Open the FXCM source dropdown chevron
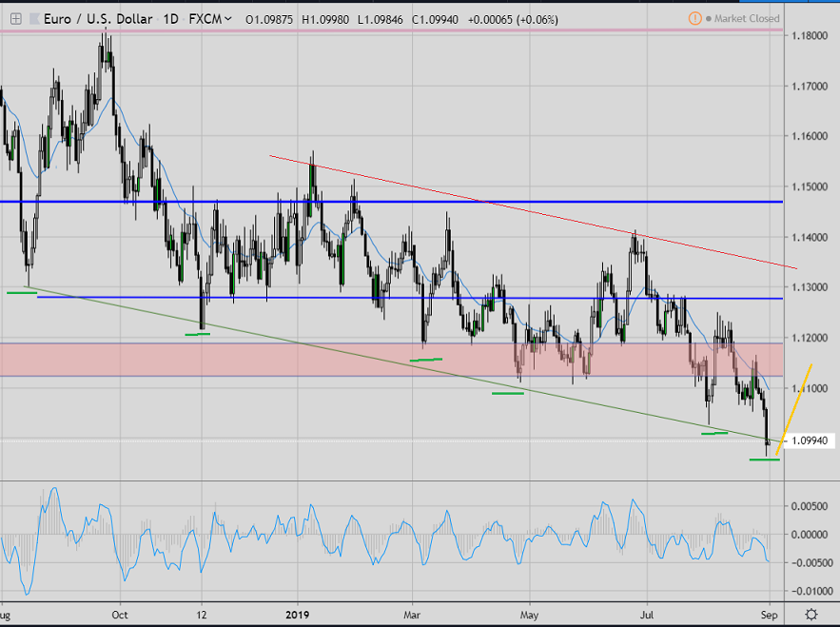Image resolution: width=840 pixels, height=627 pixels. point(228,19)
